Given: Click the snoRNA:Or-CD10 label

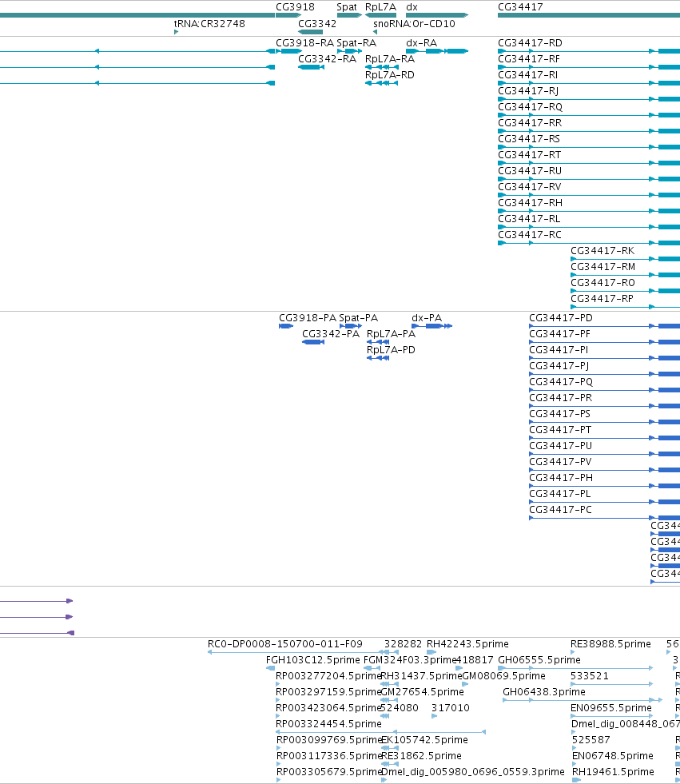Looking at the screenshot, I should [414, 23].
